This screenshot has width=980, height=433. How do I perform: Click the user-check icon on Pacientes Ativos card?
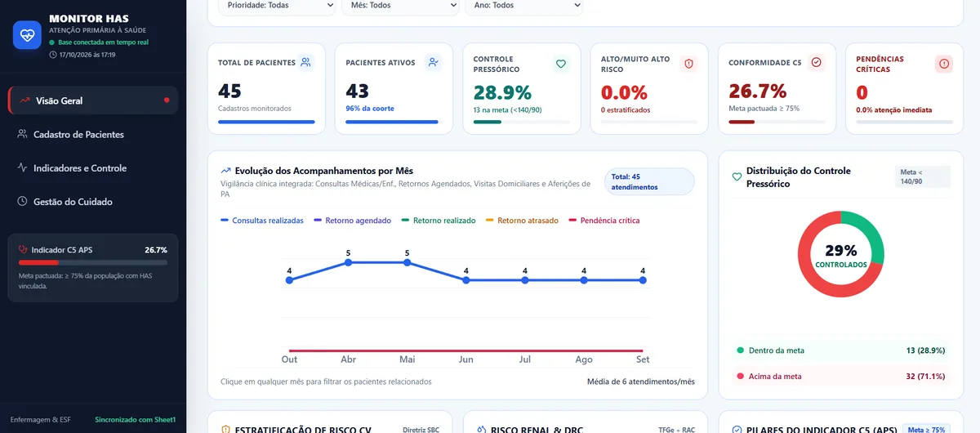[433, 62]
